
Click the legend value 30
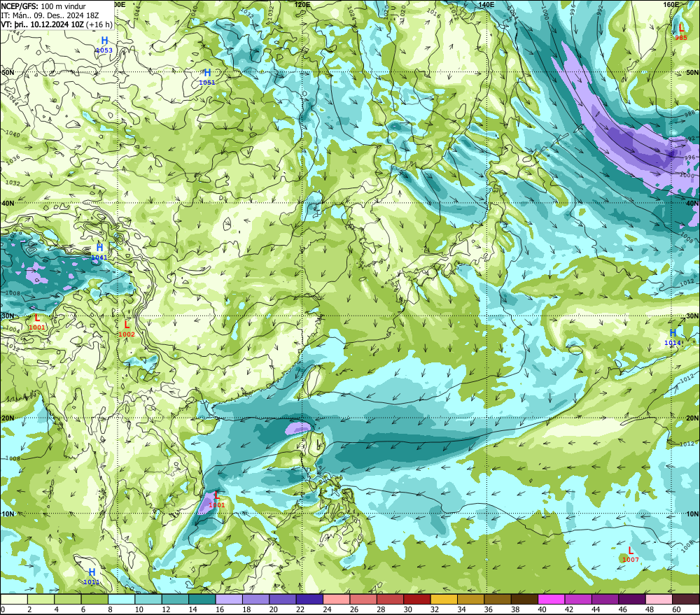pos(408,609)
